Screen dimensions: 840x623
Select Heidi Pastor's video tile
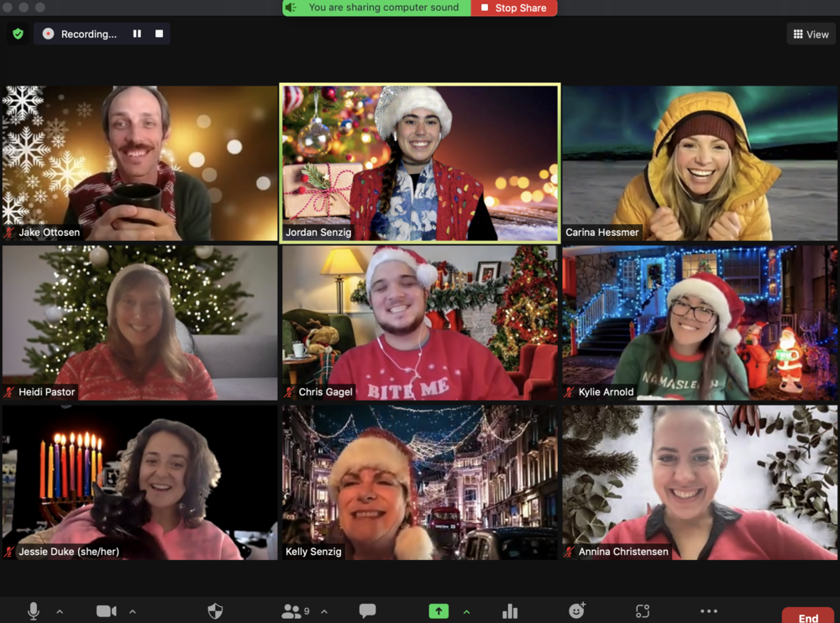point(139,322)
